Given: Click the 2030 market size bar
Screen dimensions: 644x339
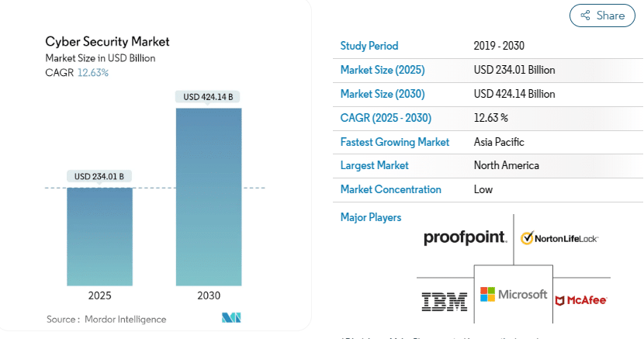Looking at the screenshot, I should [209, 196].
